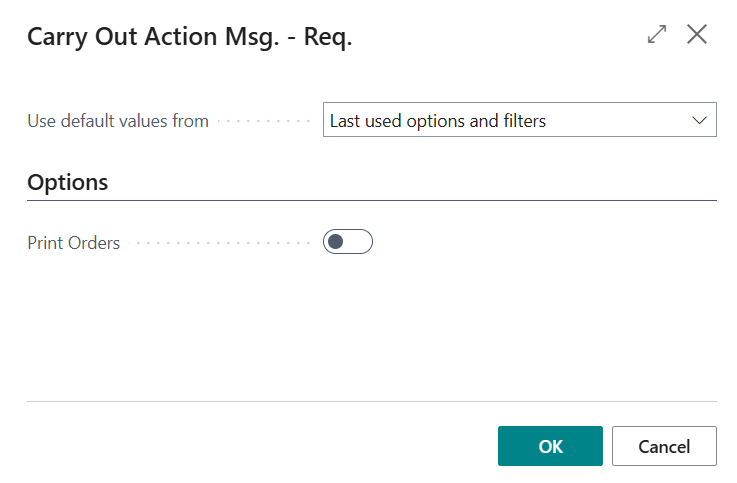Click the right half of the Print Orders switch track
737x483 pixels.
pyautogui.click(x=360, y=242)
